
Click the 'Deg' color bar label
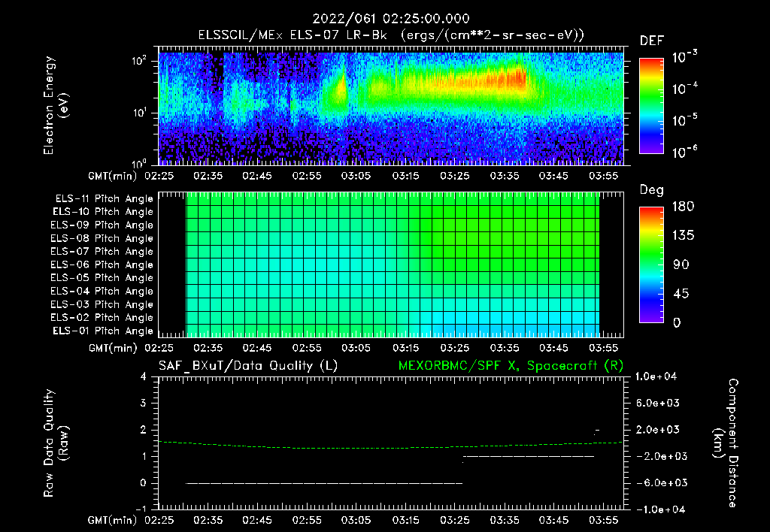tap(652, 190)
